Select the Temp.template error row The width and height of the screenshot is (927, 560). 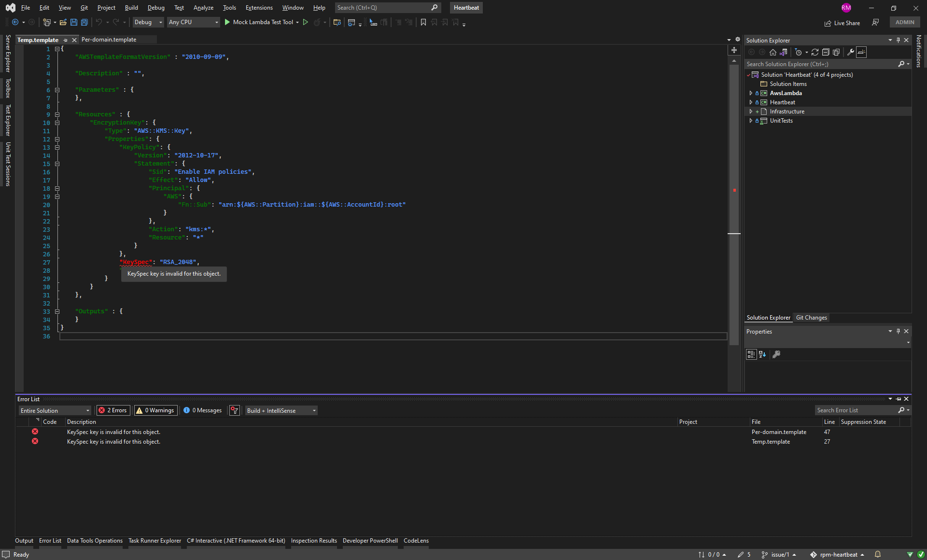pos(463,442)
